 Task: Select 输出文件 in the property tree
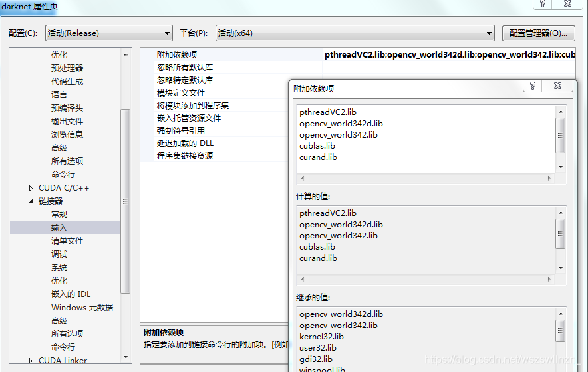pyautogui.click(x=67, y=122)
